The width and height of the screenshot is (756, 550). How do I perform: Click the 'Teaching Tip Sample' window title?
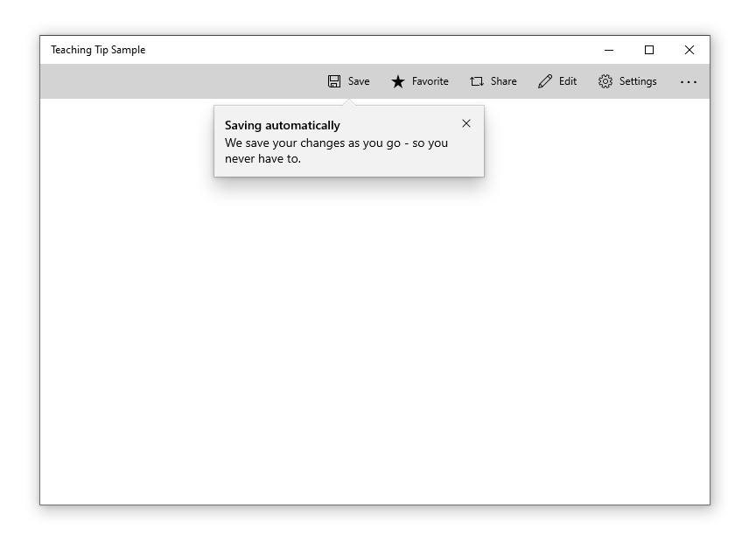click(x=98, y=50)
